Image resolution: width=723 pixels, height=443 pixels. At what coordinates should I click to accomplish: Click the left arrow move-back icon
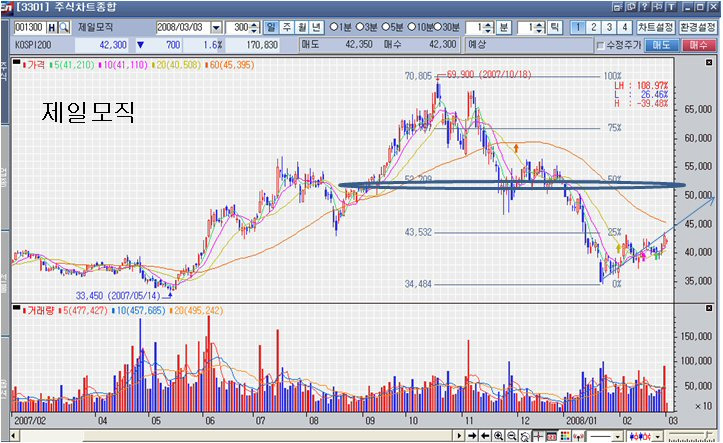point(485,436)
